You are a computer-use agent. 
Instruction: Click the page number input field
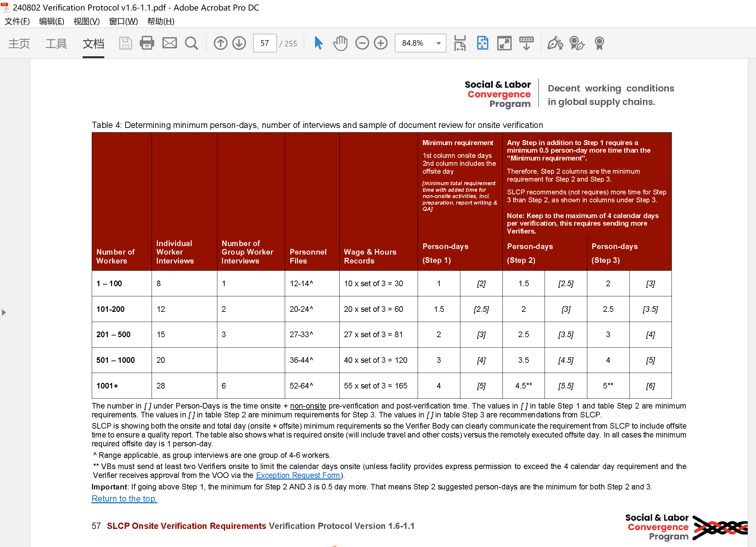tap(265, 43)
